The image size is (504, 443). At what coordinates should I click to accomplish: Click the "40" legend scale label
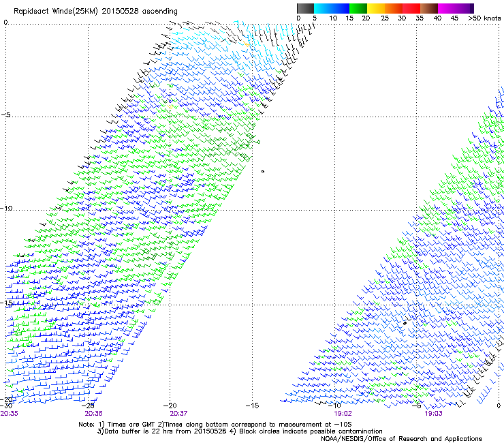(x=437, y=18)
